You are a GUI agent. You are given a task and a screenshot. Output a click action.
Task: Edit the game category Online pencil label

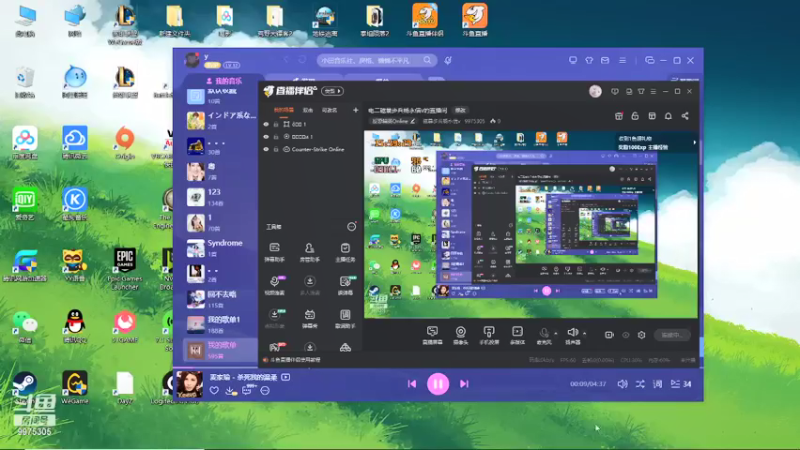coord(393,121)
